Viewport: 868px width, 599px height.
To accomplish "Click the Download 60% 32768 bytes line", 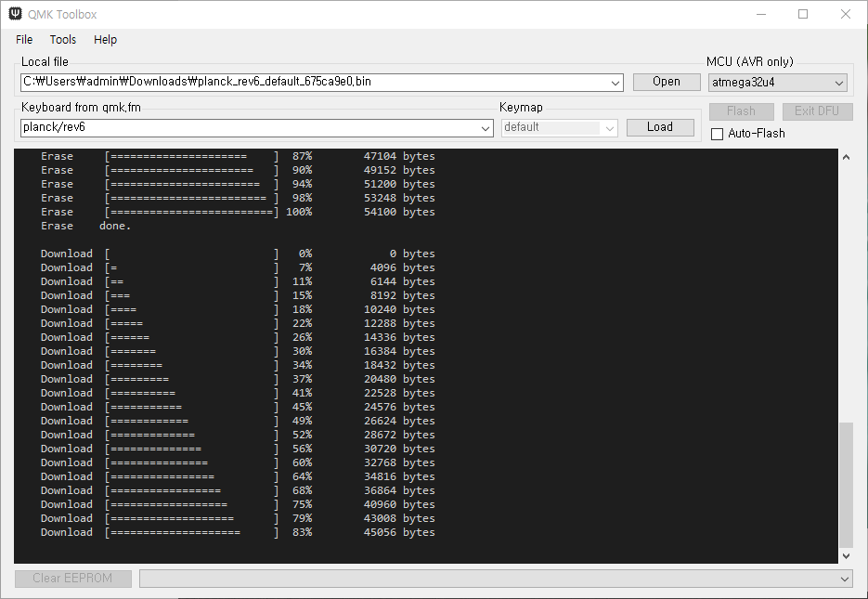I will pos(238,462).
